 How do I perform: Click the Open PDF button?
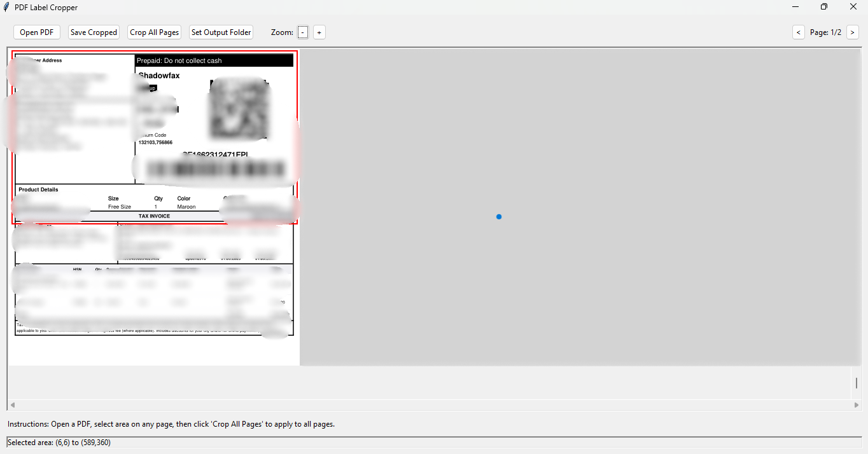tap(37, 32)
